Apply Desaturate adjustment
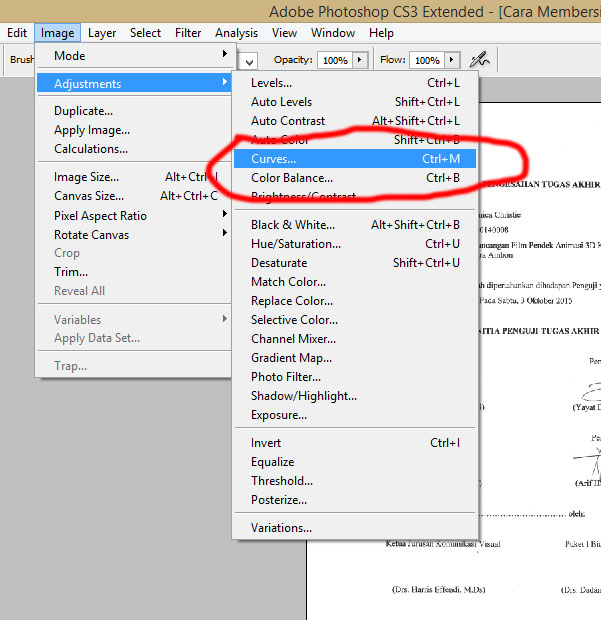The image size is (601, 620). tap(355, 263)
